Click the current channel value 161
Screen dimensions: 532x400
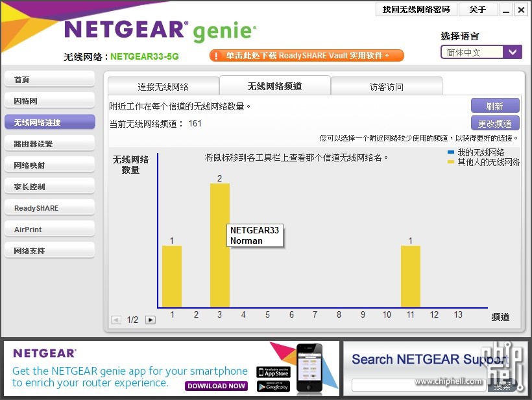pos(195,123)
